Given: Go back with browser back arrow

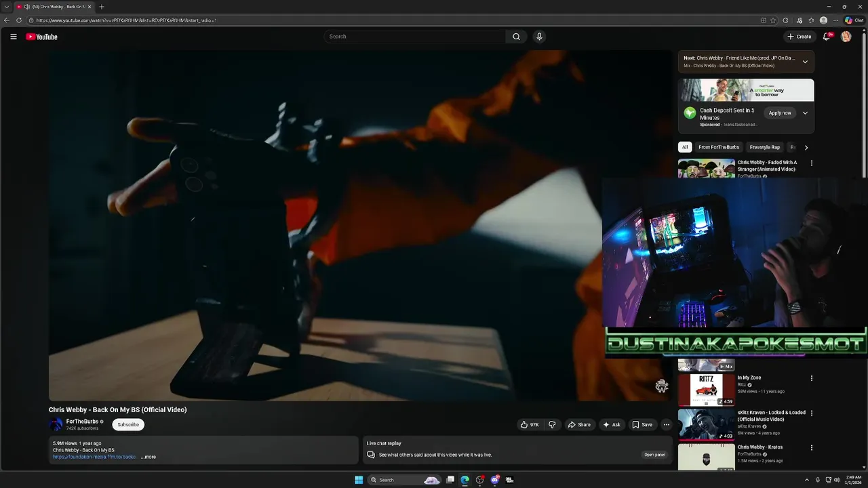Looking at the screenshot, I should (x=7, y=20).
